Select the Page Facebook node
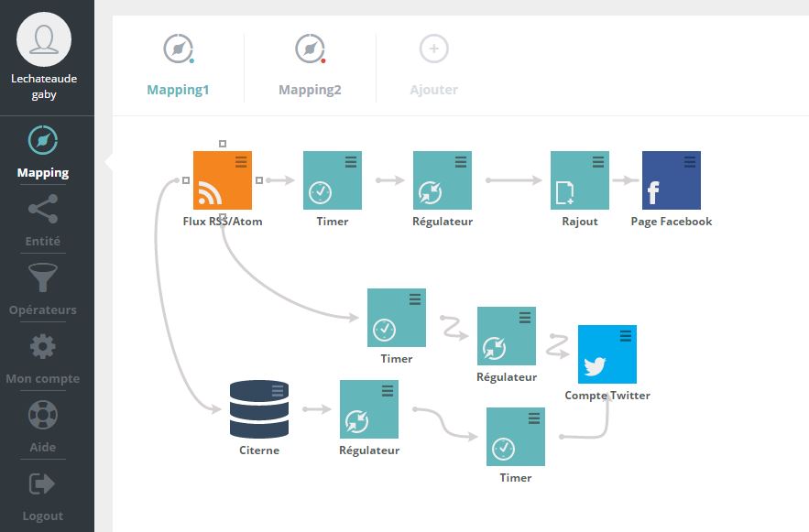 pos(672,179)
